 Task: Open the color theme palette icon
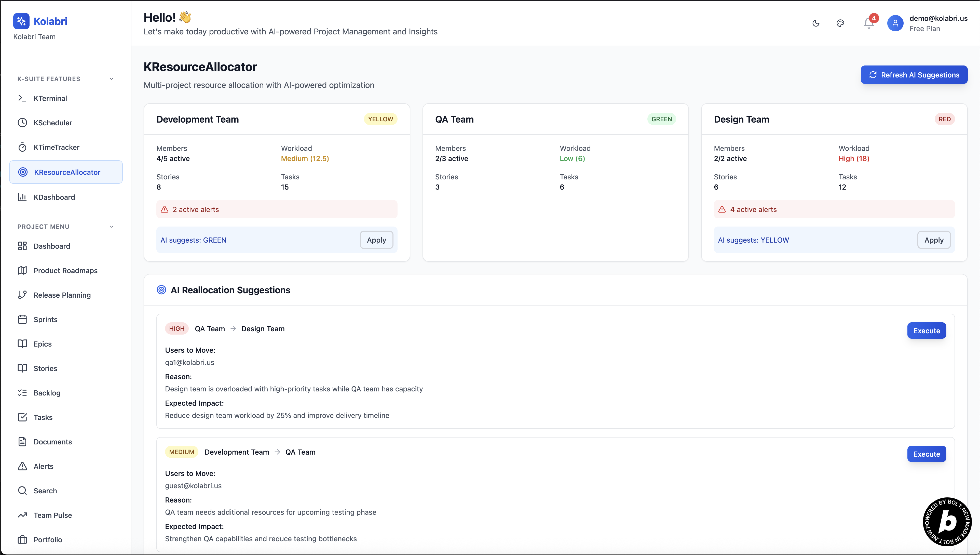click(x=840, y=23)
